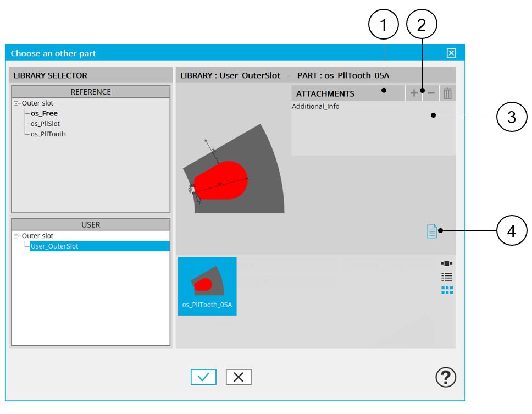Viewport: 532px width, 414px height.
Task: Open the blue document notes icon
Action: [433, 231]
